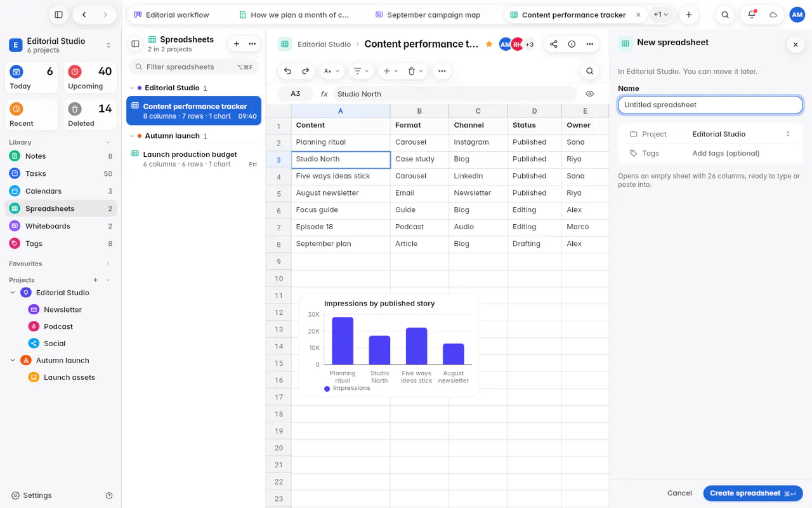The image size is (812, 508).
Task: Open the spreadsheet info icon
Action: click(572, 44)
